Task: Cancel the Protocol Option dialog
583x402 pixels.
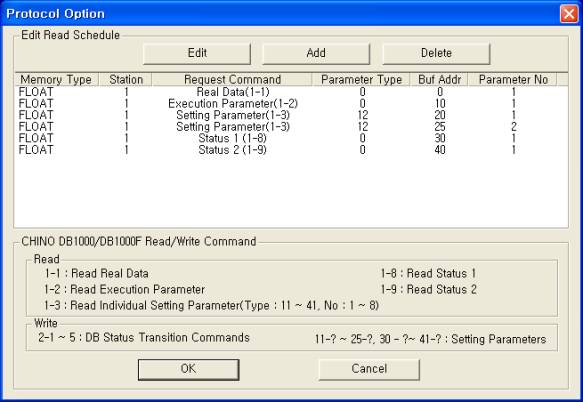Action: [369, 369]
